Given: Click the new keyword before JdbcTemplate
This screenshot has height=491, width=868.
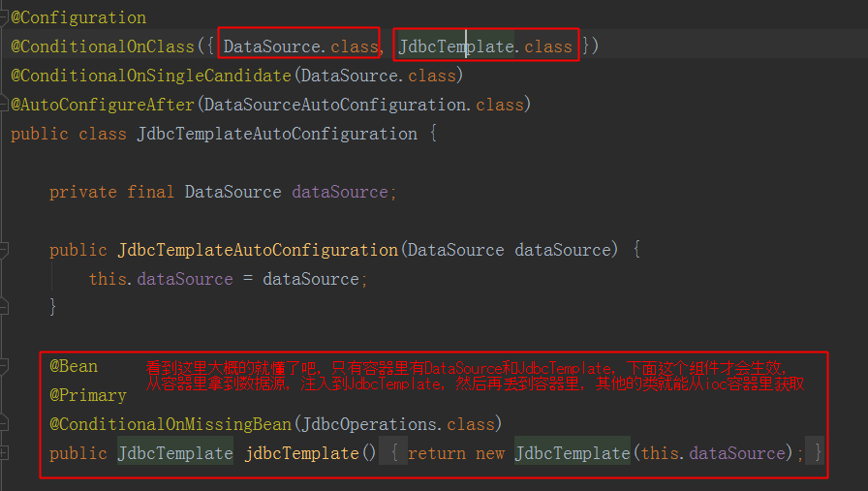Looking at the screenshot, I should [490, 453].
